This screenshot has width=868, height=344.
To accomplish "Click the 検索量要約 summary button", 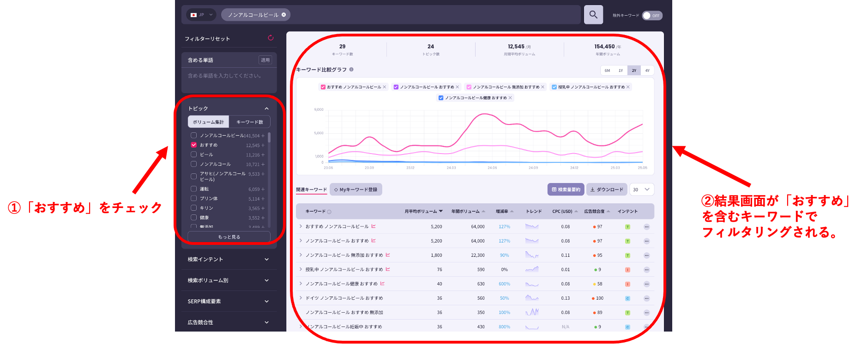I will (x=566, y=190).
